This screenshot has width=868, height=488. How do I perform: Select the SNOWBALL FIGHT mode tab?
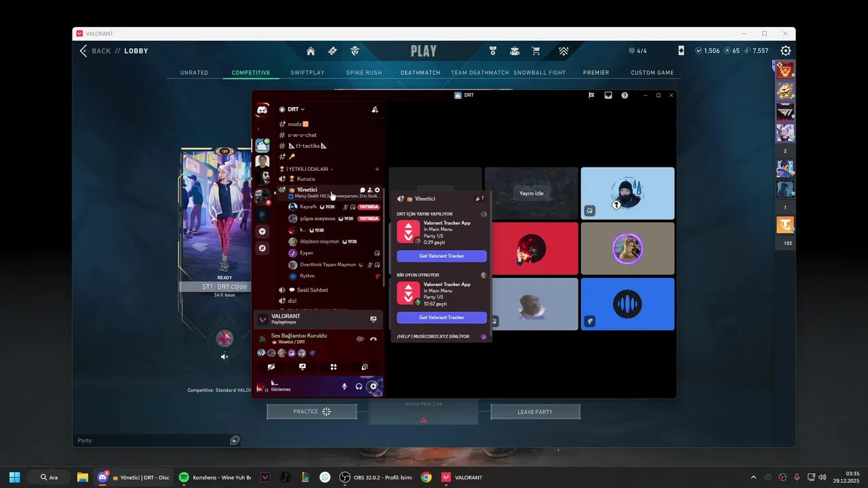[540, 73]
